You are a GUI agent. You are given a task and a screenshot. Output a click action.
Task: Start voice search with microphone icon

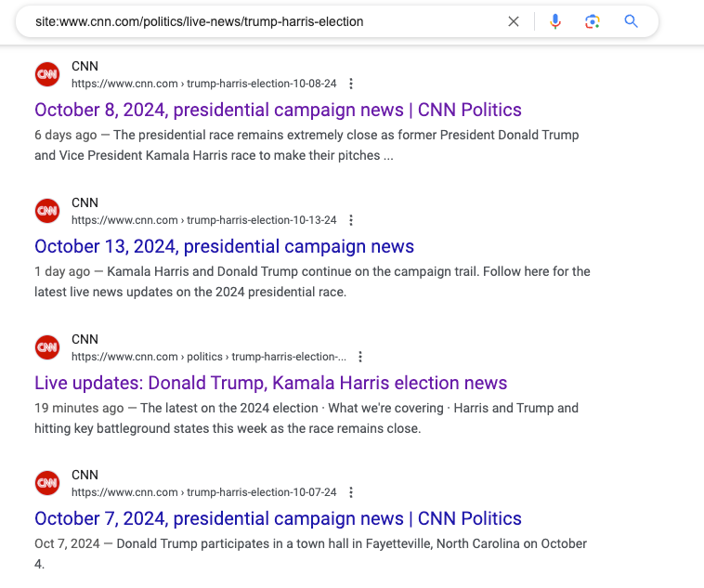555,21
